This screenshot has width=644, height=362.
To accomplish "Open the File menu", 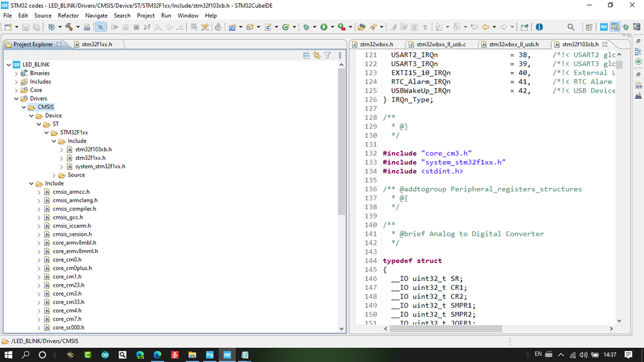I will pos(7,15).
